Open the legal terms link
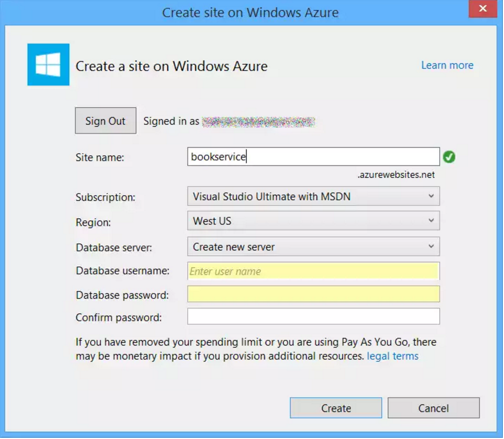 [392, 356]
